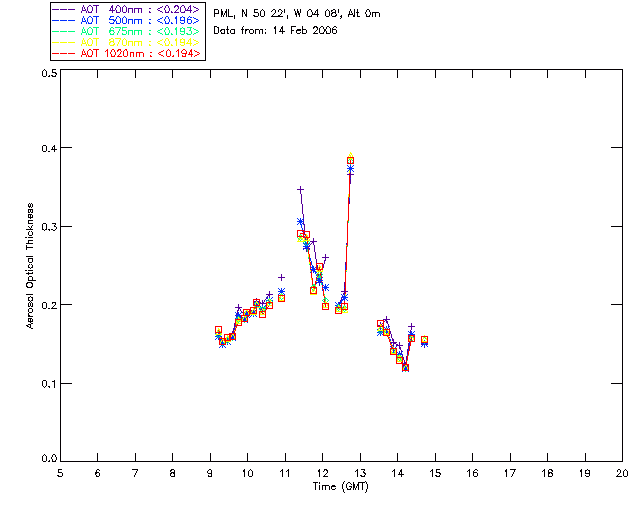Click the 'Aerosol Optical Thickness' y-axis label
Screen dimensions: 640x512
pyautogui.click(x=32, y=265)
